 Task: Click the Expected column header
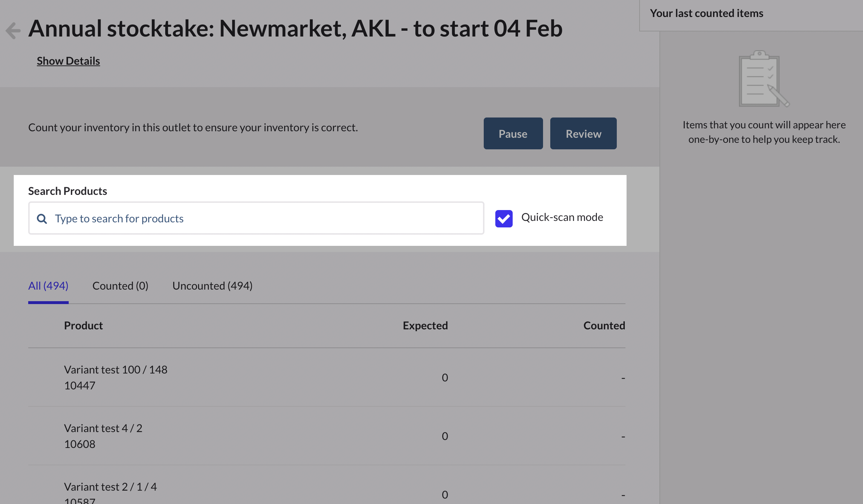pyautogui.click(x=425, y=325)
